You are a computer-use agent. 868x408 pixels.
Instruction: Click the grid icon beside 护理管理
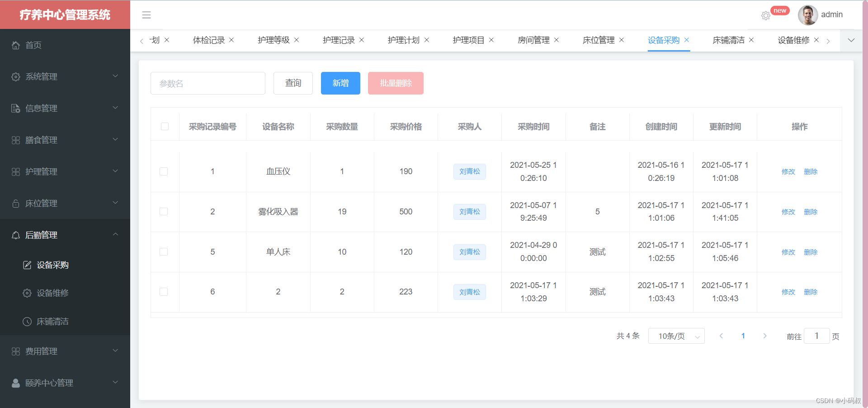point(16,172)
